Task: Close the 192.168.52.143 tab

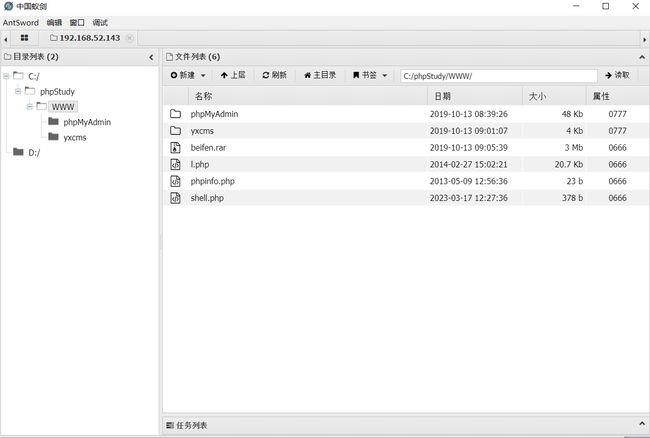Action: 130,38
